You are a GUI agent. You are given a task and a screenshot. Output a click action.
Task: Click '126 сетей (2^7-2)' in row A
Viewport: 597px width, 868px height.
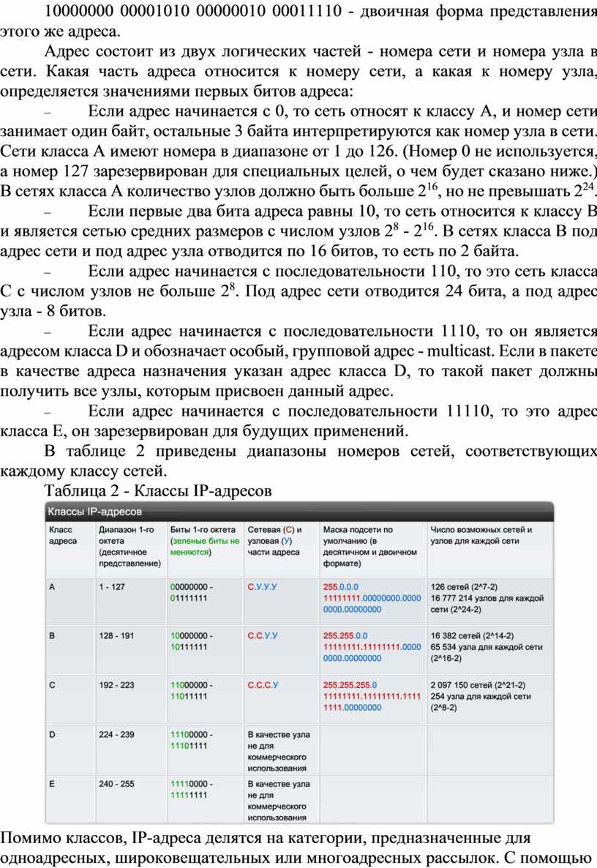pyautogui.click(x=464, y=587)
